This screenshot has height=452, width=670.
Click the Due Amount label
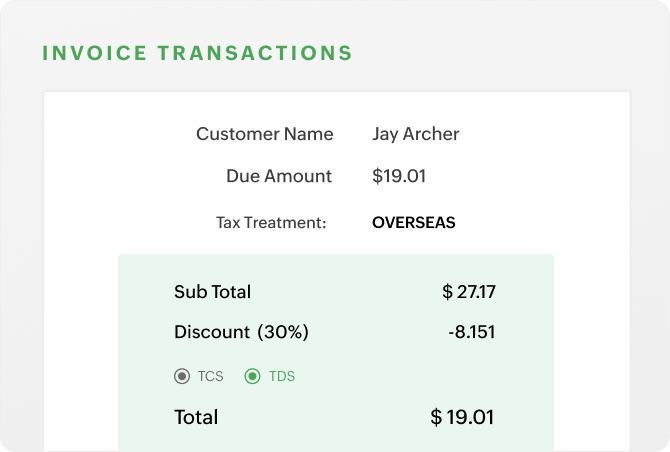coord(279,176)
